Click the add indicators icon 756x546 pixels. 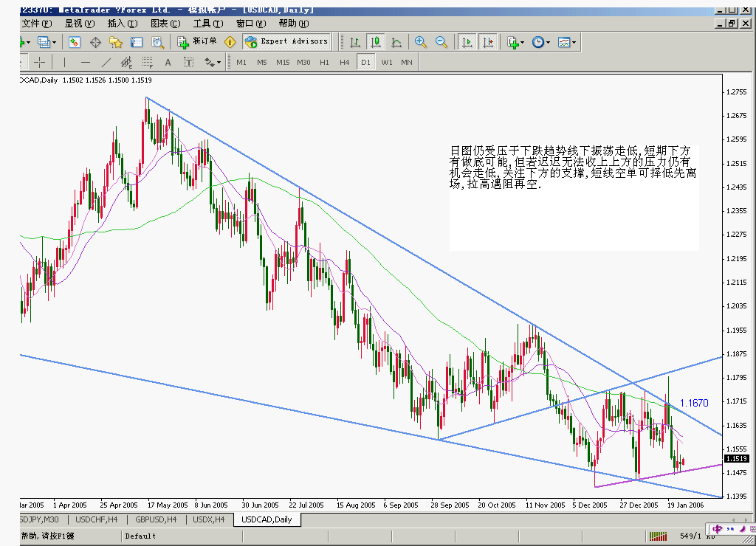point(512,42)
